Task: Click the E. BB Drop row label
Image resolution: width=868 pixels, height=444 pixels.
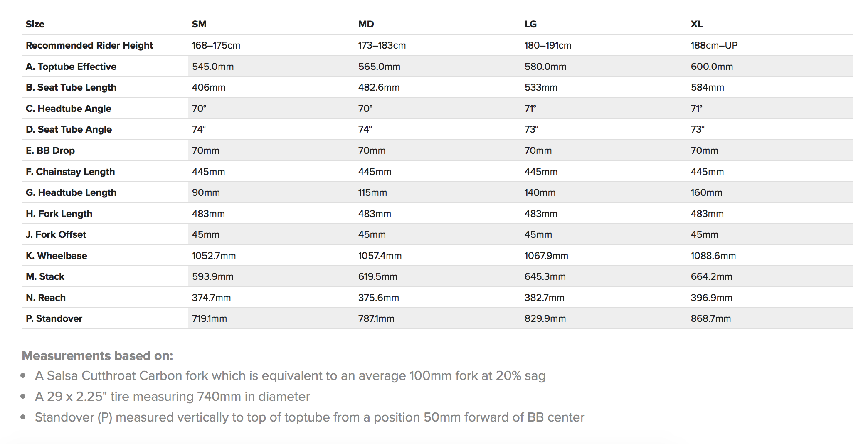Action: (50, 150)
